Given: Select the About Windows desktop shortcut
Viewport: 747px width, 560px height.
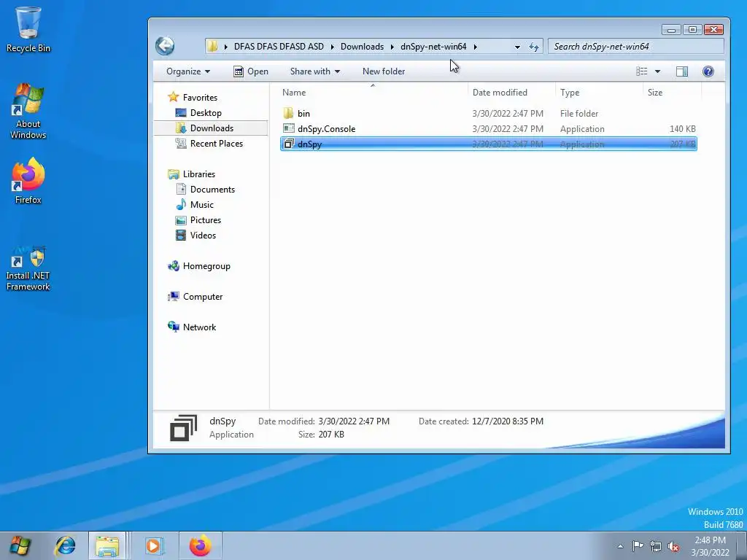Looking at the screenshot, I should tap(28, 112).
